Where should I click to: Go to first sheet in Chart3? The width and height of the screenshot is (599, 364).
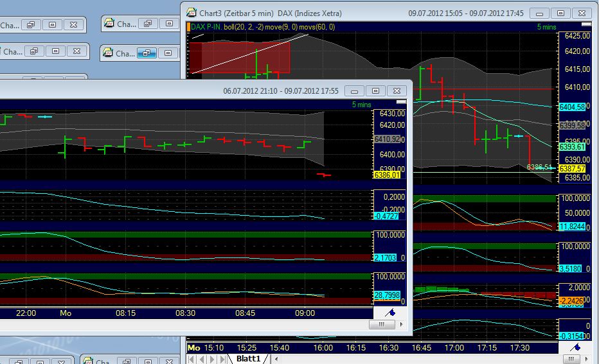pyautogui.click(x=192, y=359)
